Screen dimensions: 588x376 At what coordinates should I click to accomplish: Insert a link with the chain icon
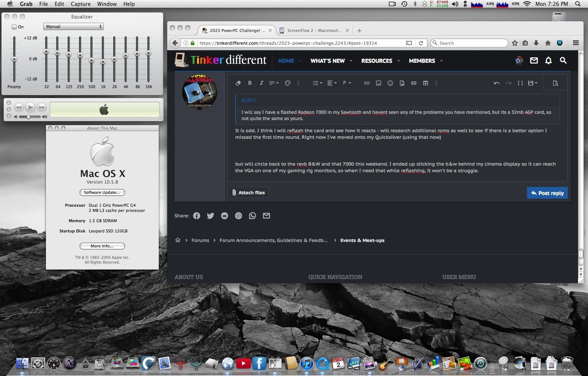(x=366, y=83)
